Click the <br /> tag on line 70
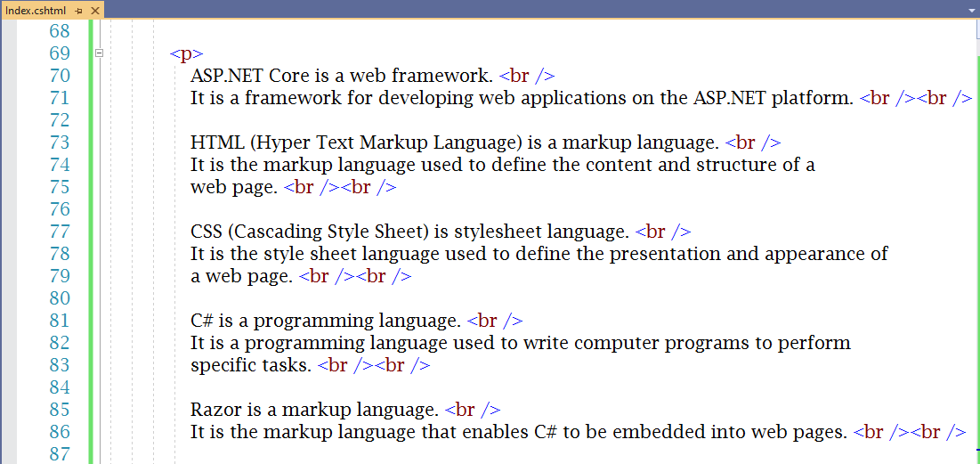 click(527, 76)
